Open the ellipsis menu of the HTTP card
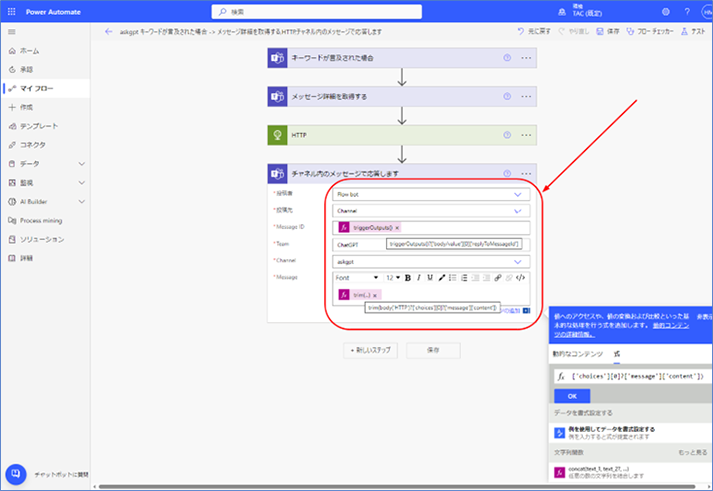Screen dimensions: 713x491 (526, 135)
